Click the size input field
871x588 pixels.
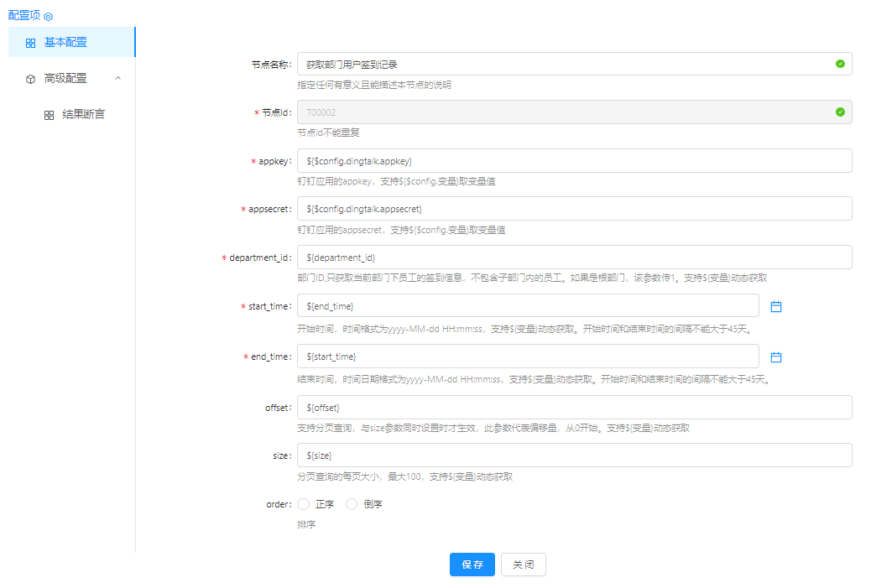point(574,455)
